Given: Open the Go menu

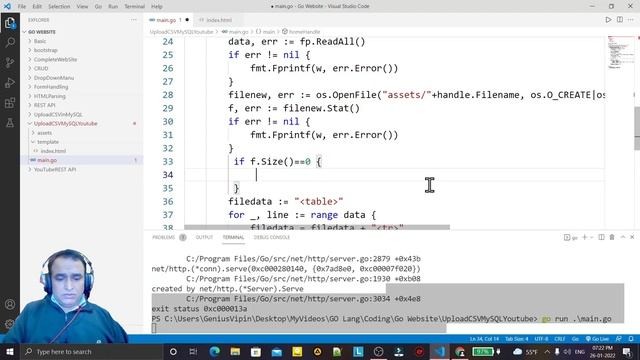Looking at the screenshot, I should point(98,7).
